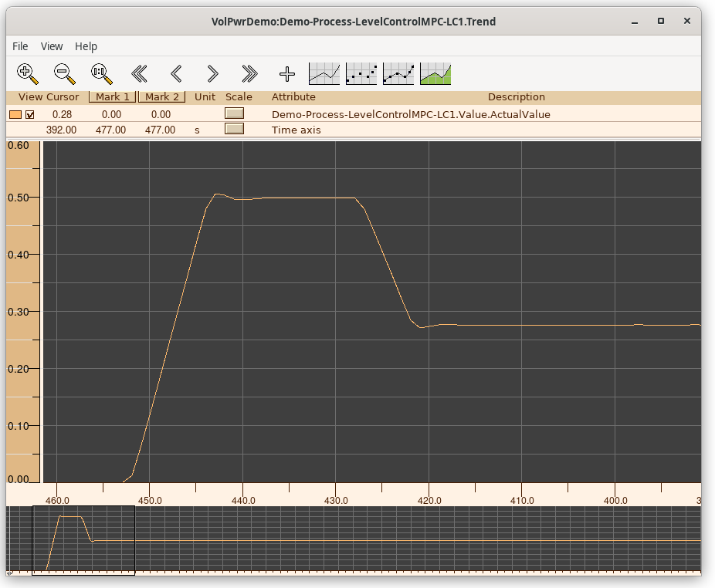This screenshot has width=715, height=588.
Task: Click the 0.50 label on the Y axis
Action: coord(19,198)
